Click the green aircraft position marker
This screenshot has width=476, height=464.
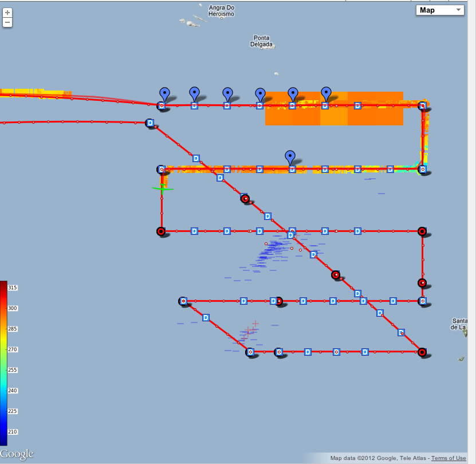click(x=162, y=188)
